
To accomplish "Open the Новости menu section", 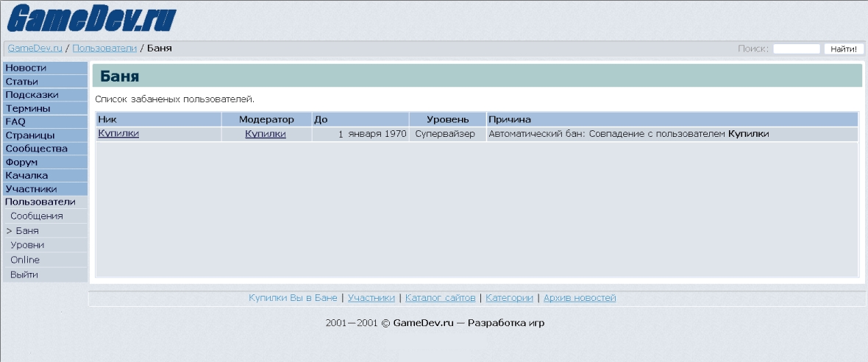I will pyautogui.click(x=46, y=68).
